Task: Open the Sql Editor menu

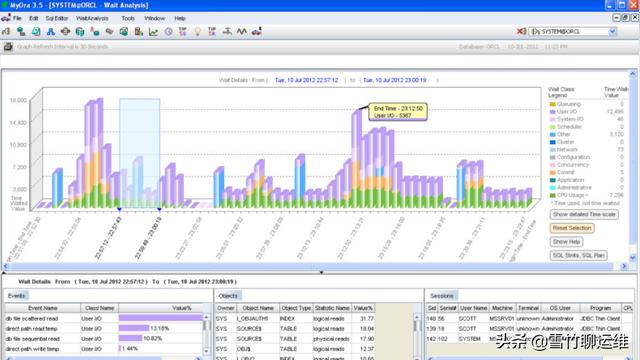Action: (x=57, y=18)
